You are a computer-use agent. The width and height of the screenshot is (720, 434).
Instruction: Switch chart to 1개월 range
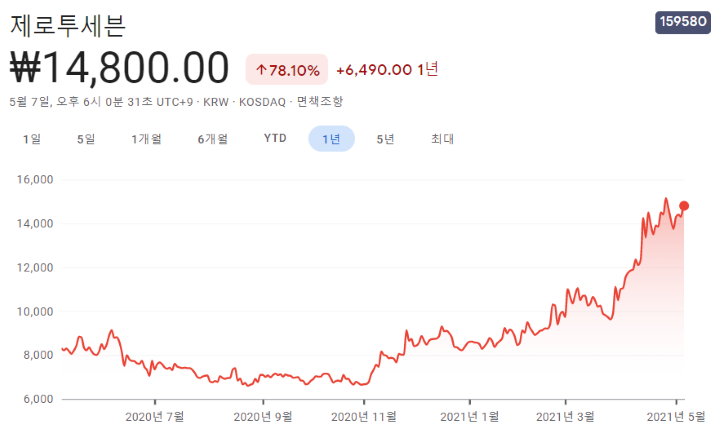(146, 139)
